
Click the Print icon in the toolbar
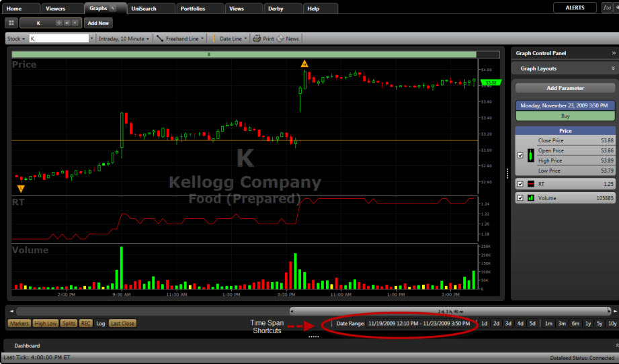point(257,39)
